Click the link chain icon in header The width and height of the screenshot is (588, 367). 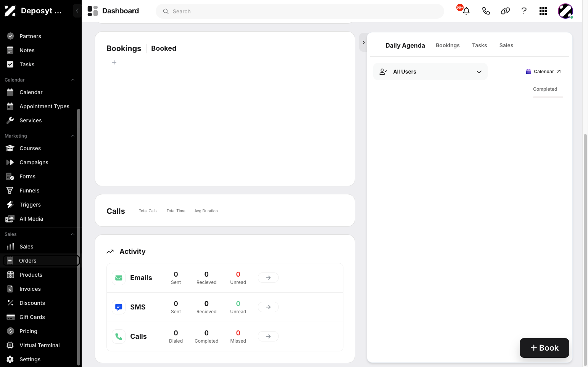[x=505, y=11]
